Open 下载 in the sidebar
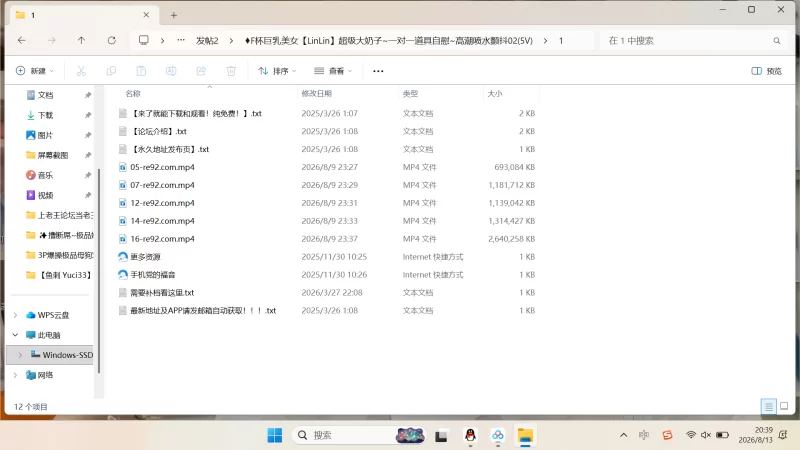The width and height of the screenshot is (800, 450). pyautogui.click(x=45, y=115)
